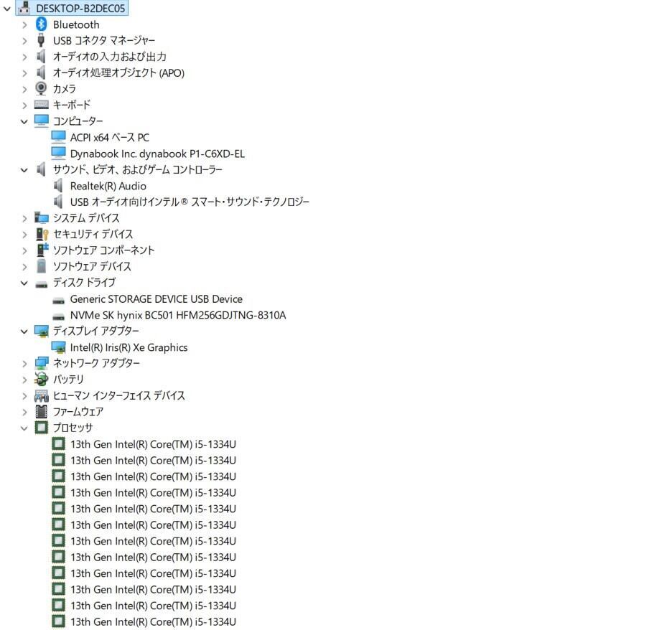
Task: Expand the バッテリ category chevron
Action: [x=24, y=380]
